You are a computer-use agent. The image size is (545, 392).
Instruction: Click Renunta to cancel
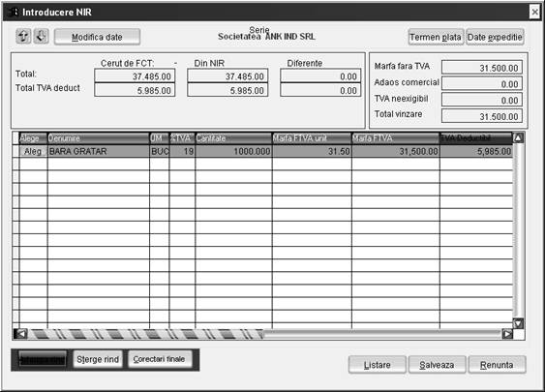pyautogui.click(x=497, y=365)
